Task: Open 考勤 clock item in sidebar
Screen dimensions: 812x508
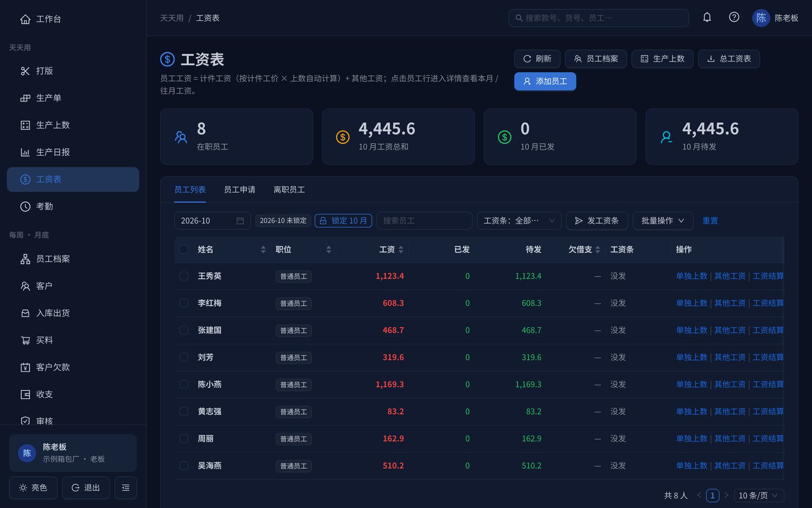Action: pyautogui.click(x=73, y=206)
